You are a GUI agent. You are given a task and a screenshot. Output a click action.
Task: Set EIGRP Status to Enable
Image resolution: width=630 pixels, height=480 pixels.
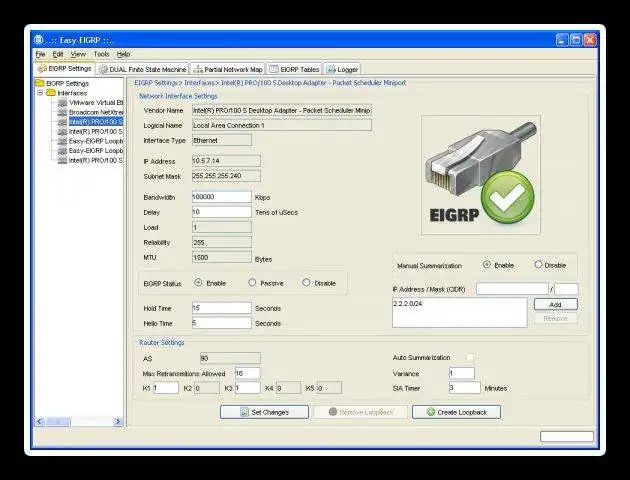(198, 282)
